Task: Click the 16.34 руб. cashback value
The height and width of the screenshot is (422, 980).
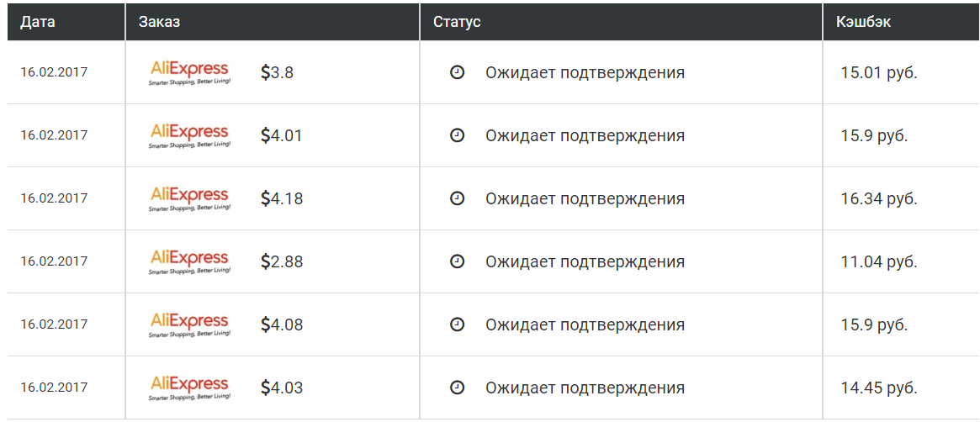Action: coord(879,198)
